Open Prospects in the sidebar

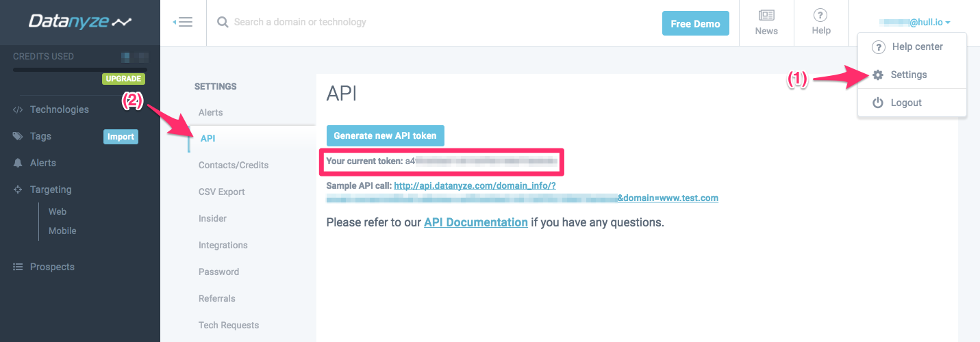pos(52,267)
